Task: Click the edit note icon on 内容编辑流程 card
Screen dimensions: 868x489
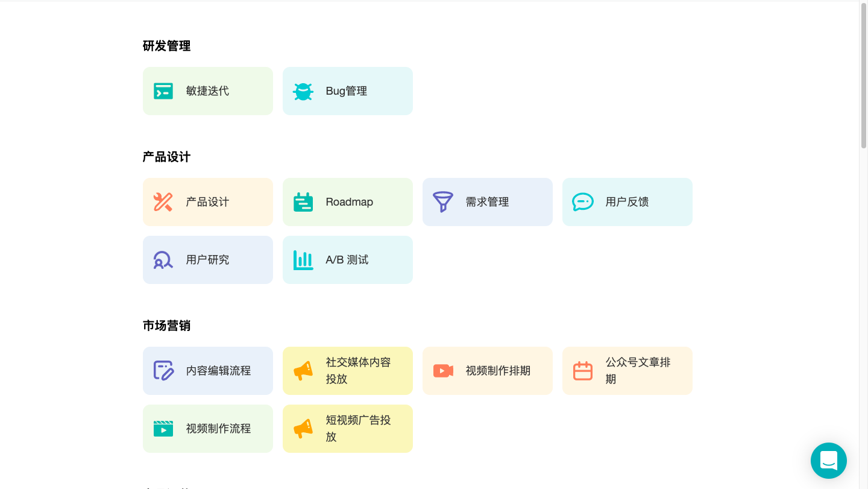Action: tap(163, 371)
